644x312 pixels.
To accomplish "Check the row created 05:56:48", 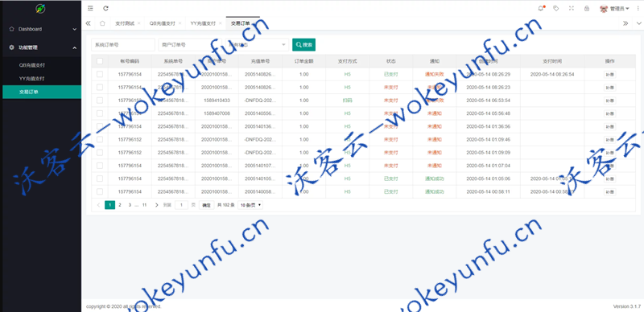I will coord(100,113).
